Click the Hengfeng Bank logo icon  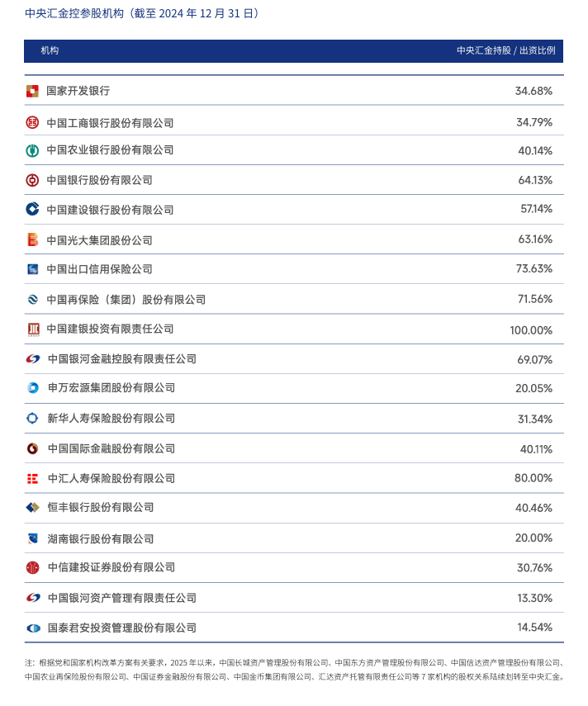(32, 507)
